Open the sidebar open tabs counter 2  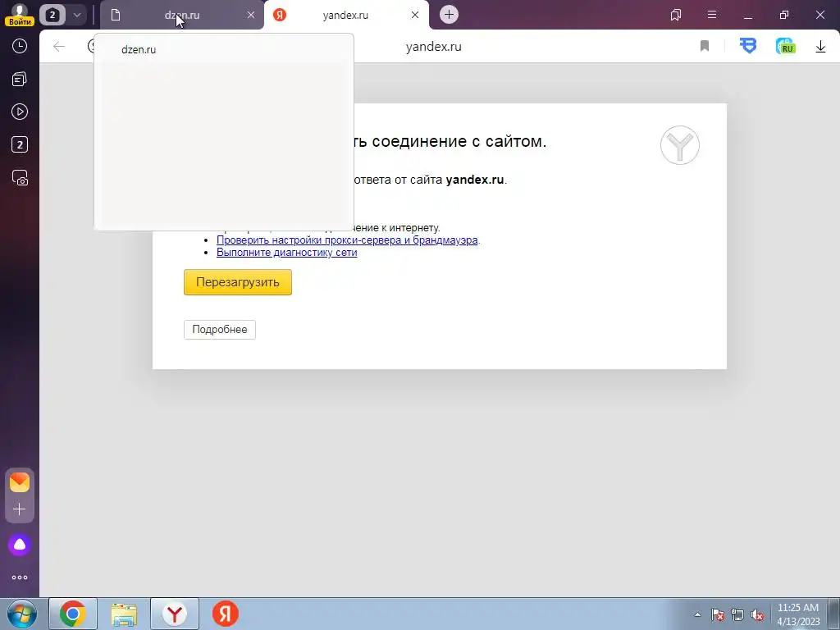click(20, 144)
